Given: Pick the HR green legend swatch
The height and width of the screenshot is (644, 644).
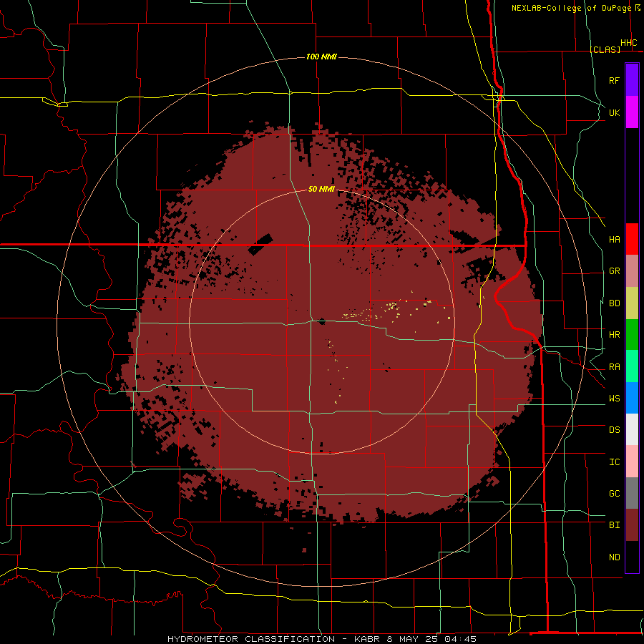Looking at the screenshot, I should [632, 335].
